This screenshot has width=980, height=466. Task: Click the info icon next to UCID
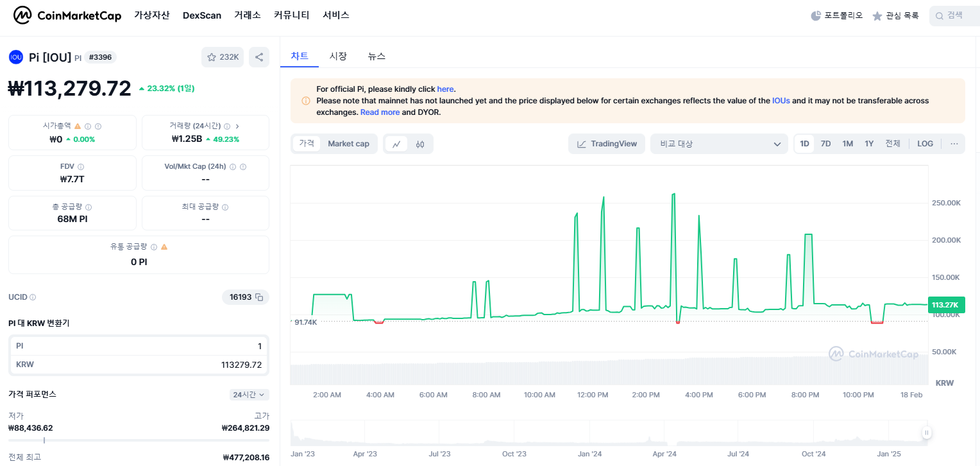point(33,297)
